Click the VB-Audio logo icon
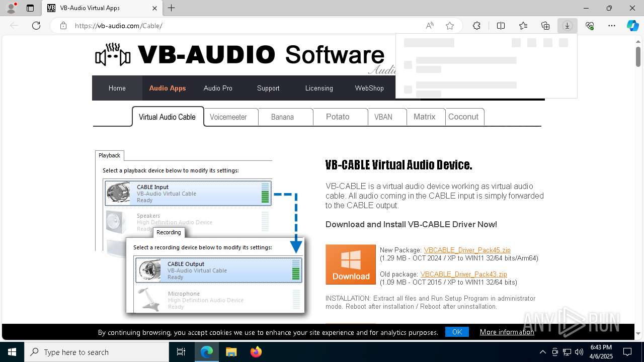Image resolution: width=644 pixels, height=362 pixels. 113,55
